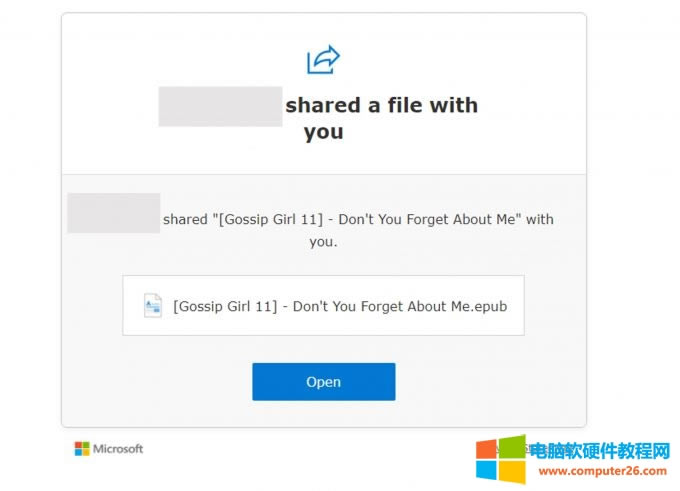Click the "you" word under the heading
Viewport: 680px width, 491px height.
(x=323, y=132)
